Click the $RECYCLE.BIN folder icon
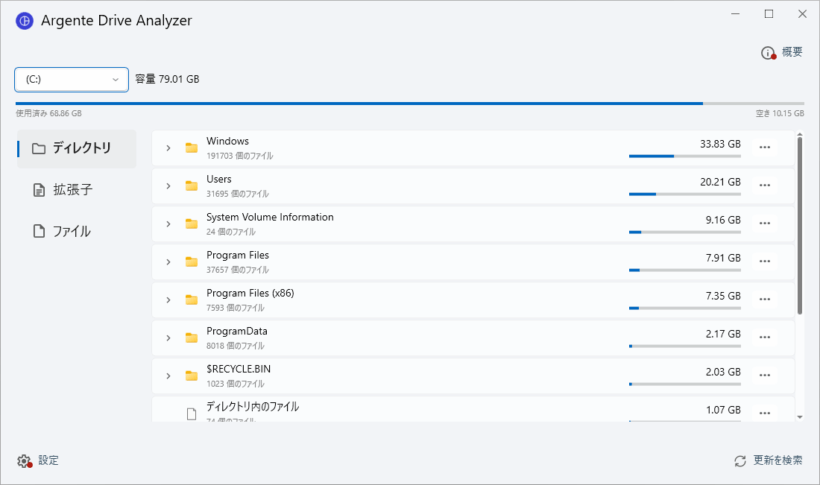 (x=191, y=376)
